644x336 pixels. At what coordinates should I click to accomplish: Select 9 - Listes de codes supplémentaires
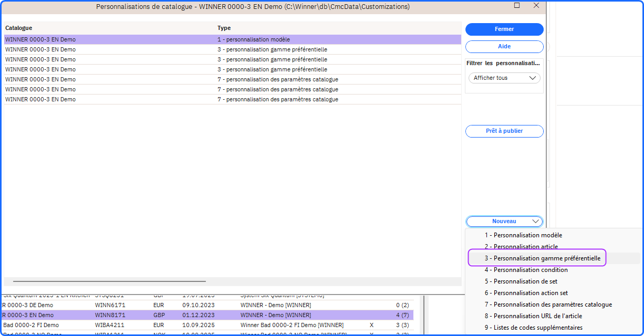(533, 328)
